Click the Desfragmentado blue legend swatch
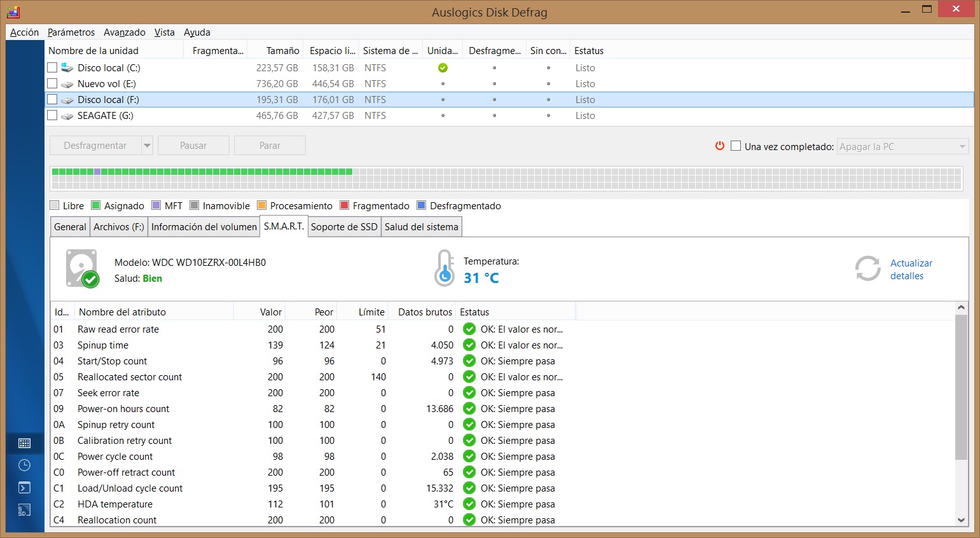This screenshot has height=538, width=980. tap(421, 205)
